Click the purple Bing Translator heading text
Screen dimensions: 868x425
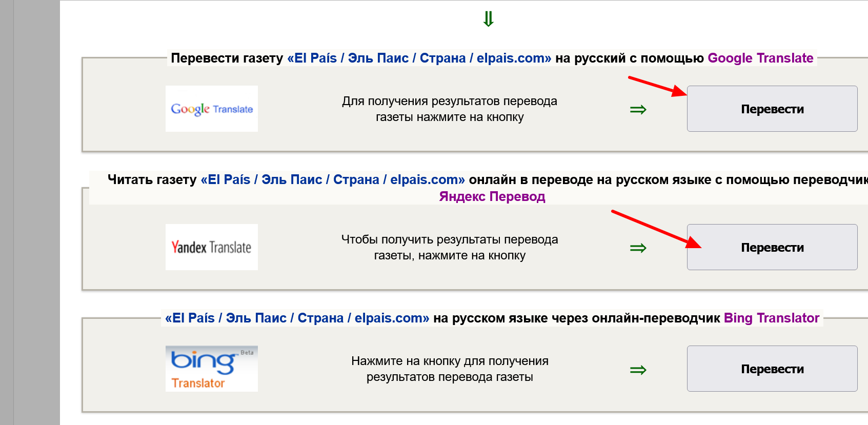pyautogui.click(x=771, y=318)
